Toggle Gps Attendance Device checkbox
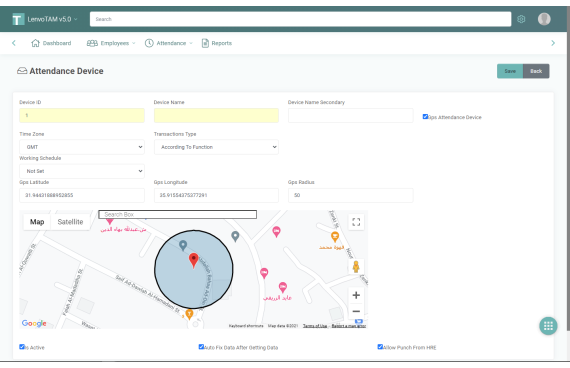Viewport: 570px width, 368px height. point(425,116)
